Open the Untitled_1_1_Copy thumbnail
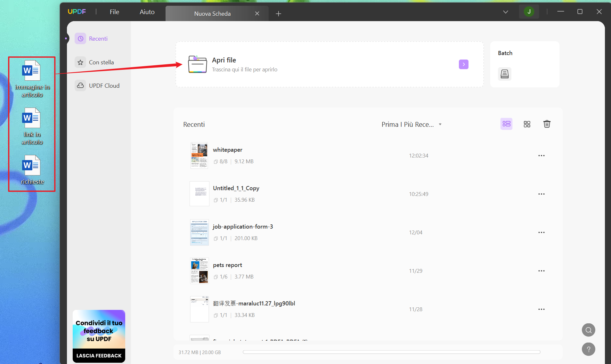 tap(199, 194)
